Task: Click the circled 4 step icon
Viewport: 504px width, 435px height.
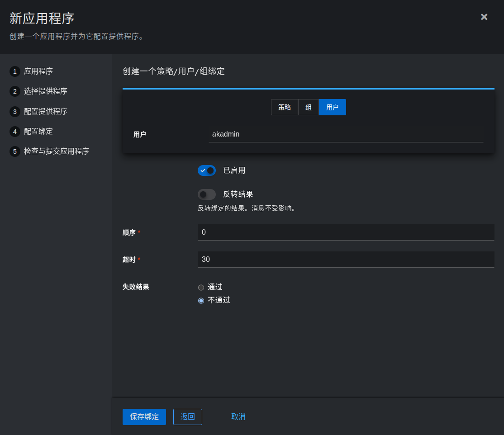Action: [14, 131]
